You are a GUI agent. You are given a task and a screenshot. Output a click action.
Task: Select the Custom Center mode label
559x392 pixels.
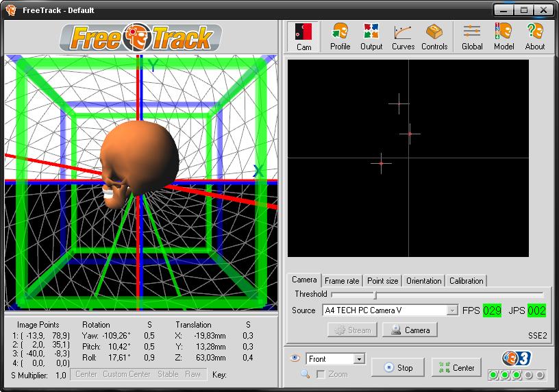(127, 374)
